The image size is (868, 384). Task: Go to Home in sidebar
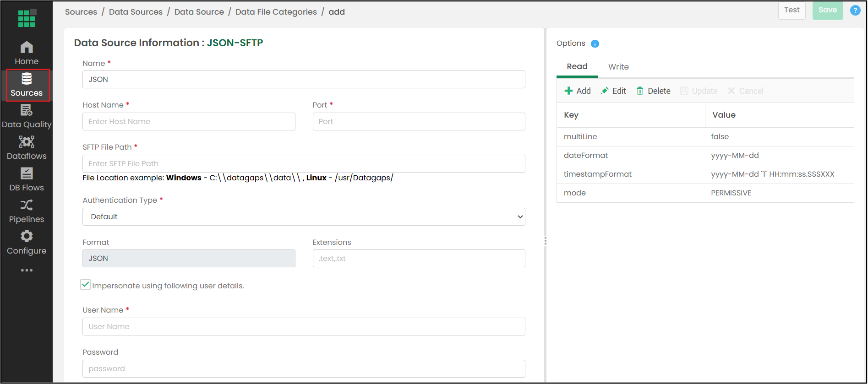[x=27, y=53]
